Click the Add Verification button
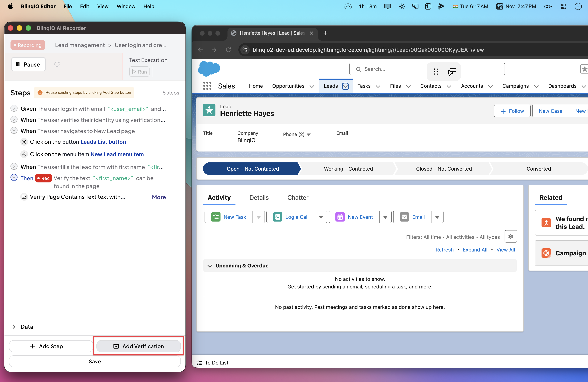The height and width of the screenshot is (382, 588). click(138, 346)
